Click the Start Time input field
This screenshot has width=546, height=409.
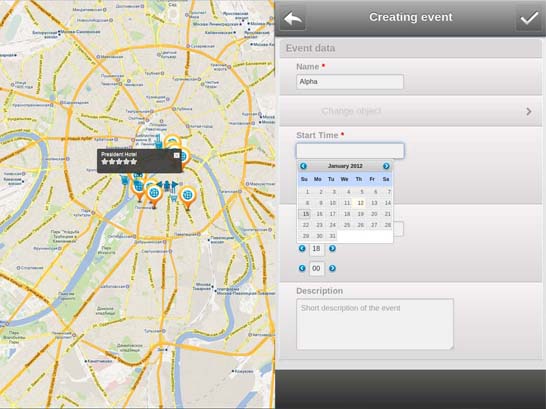350,151
